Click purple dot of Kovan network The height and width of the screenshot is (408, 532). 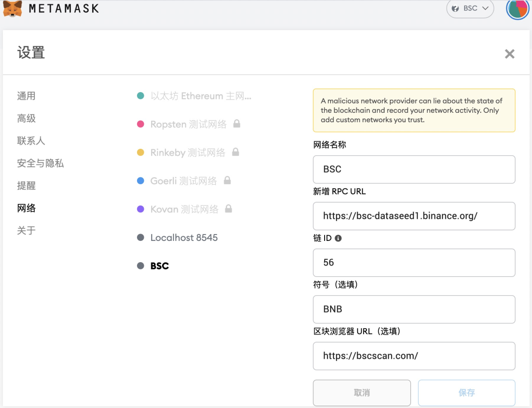[140, 209]
